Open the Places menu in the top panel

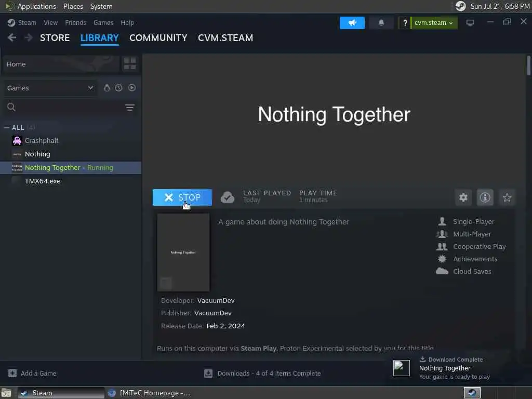tap(73, 6)
